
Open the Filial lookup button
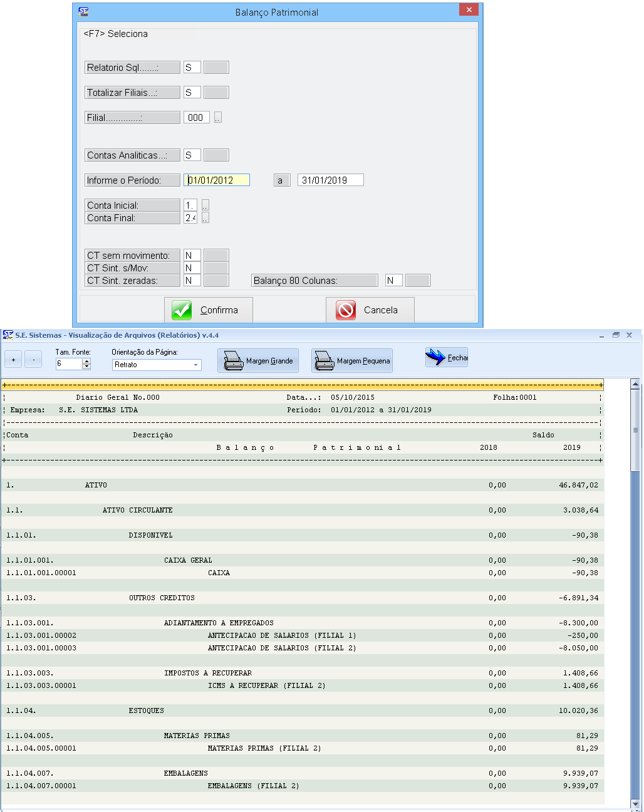pyautogui.click(x=218, y=118)
